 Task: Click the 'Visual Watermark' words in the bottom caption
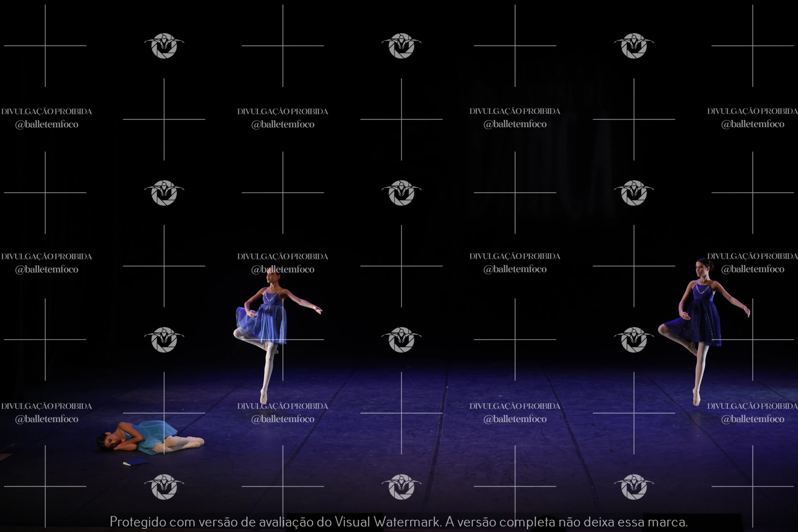point(387,521)
